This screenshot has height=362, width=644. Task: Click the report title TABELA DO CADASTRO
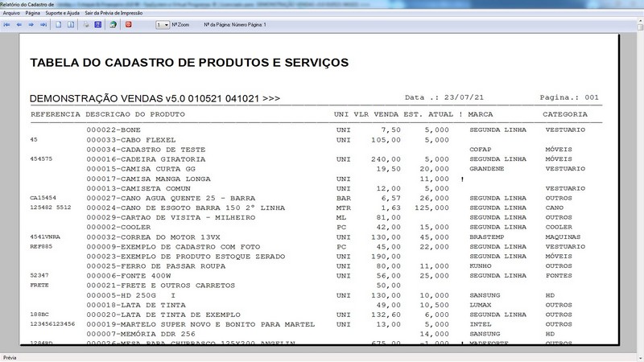point(189,63)
